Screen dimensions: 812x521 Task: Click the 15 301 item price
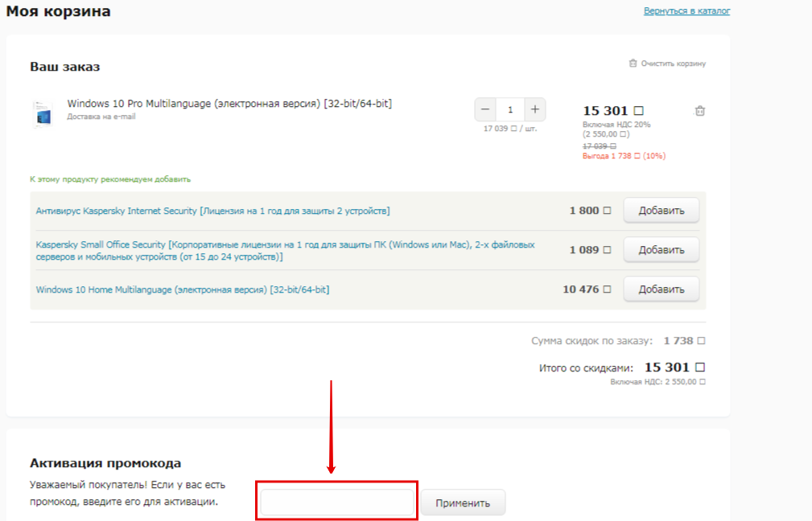coord(613,111)
